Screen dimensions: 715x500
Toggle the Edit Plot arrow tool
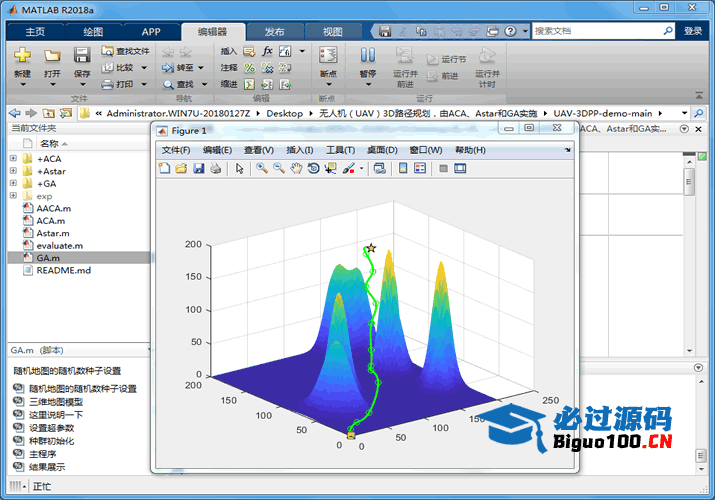pos(240,169)
